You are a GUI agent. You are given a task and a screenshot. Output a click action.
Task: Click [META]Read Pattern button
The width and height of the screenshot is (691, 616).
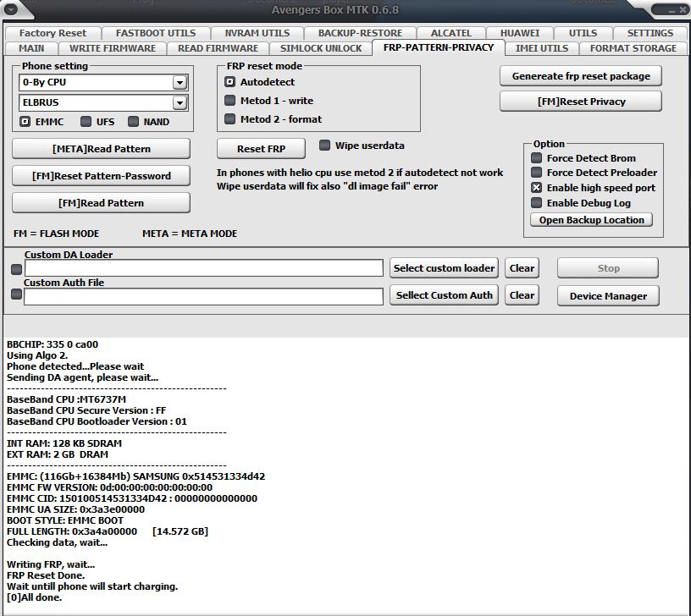(102, 149)
